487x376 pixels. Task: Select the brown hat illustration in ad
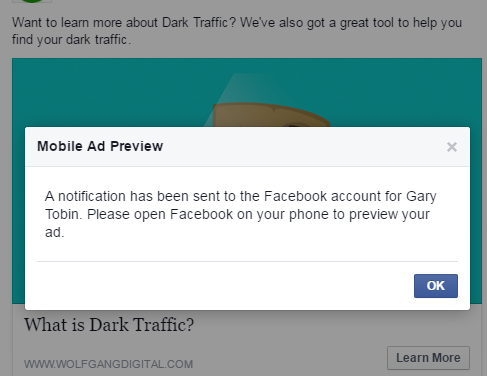(271, 115)
